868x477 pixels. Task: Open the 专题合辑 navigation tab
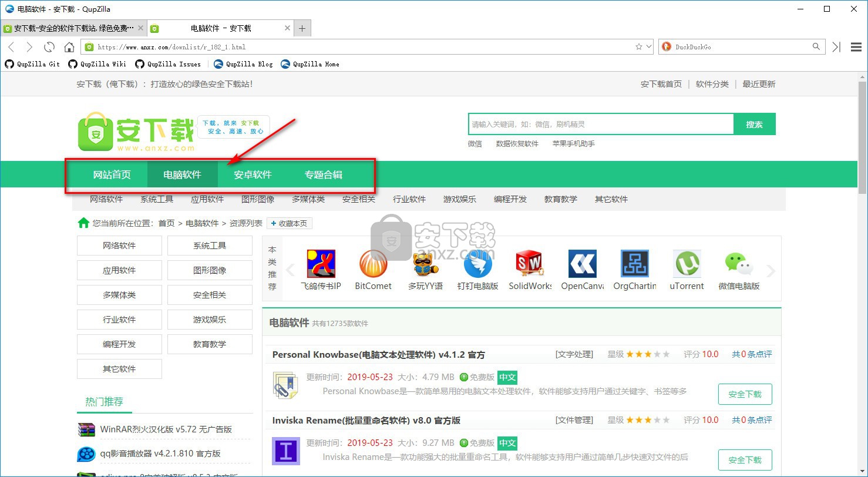(x=324, y=174)
